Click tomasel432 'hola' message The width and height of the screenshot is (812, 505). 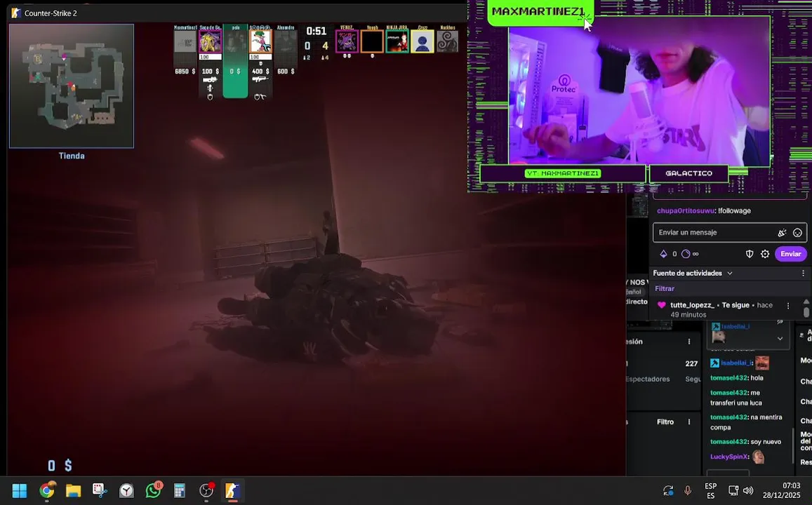pyautogui.click(x=737, y=378)
